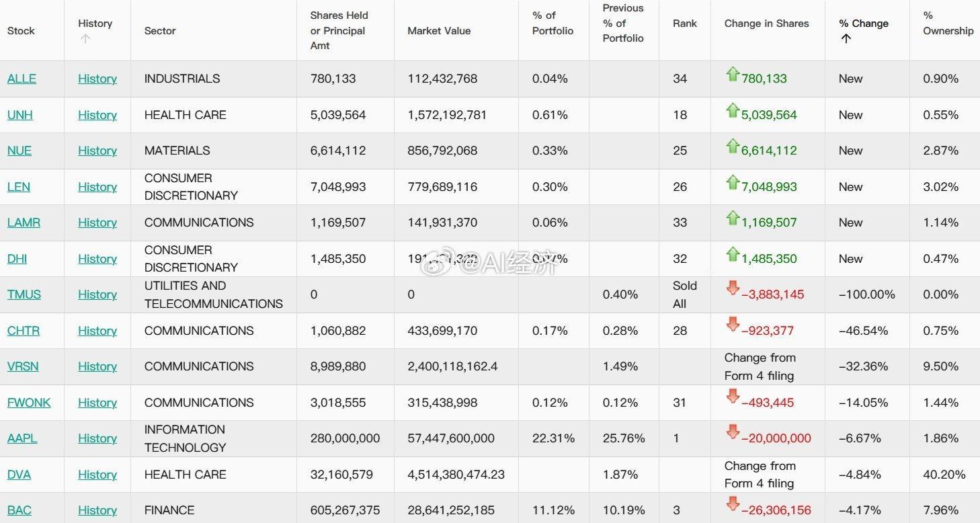Sort by Shares Held or Principal Amt header
The height and width of the screenshot is (523, 980).
pos(339,30)
